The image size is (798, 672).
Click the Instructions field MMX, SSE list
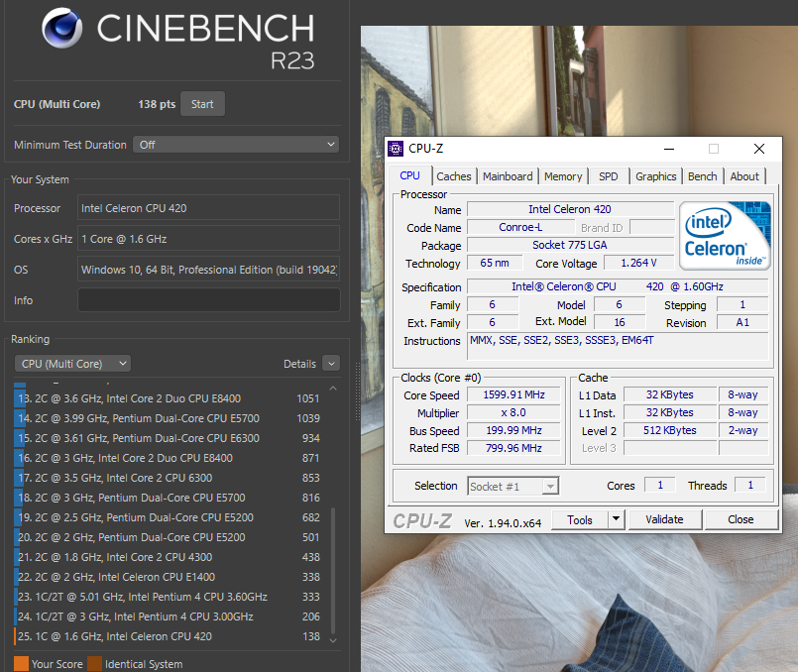pos(618,347)
